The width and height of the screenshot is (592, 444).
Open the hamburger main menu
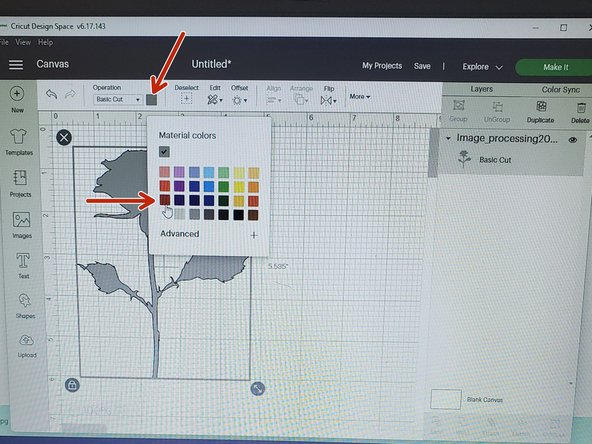coord(16,65)
